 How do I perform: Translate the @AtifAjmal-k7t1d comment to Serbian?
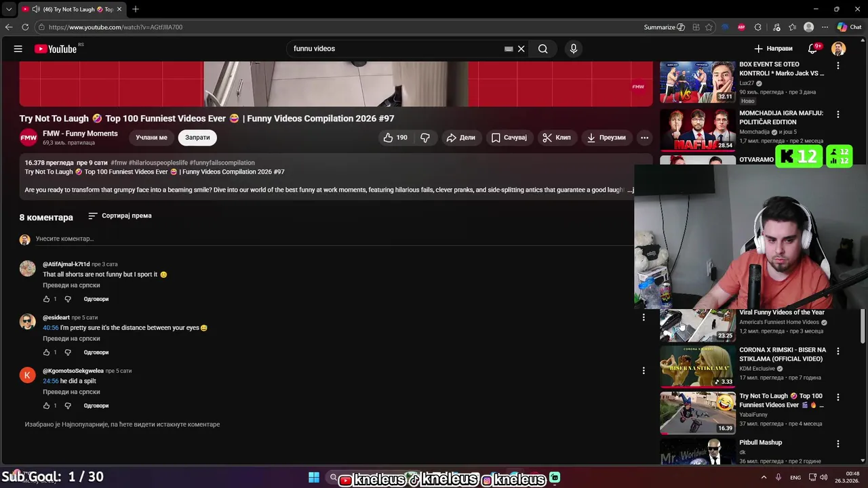[71, 285]
